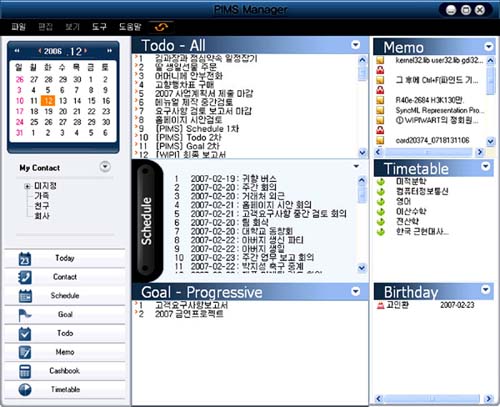Go to previous year in calendar header

tap(17, 51)
